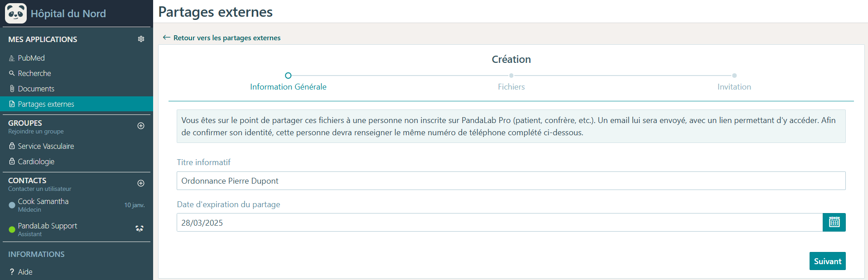The image size is (868, 280).
Task: Select Partages externes menu item
Action: pyautogui.click(x=77, y=104)
